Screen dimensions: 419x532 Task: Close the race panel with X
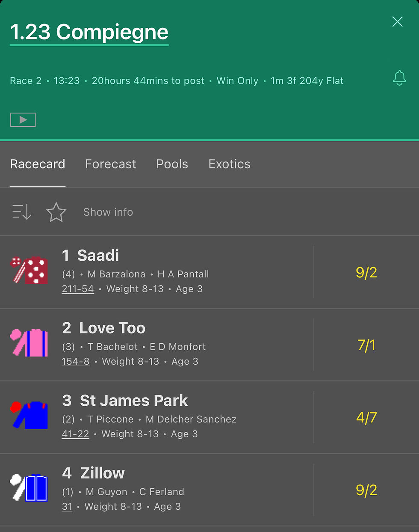[x=398, y=21]
